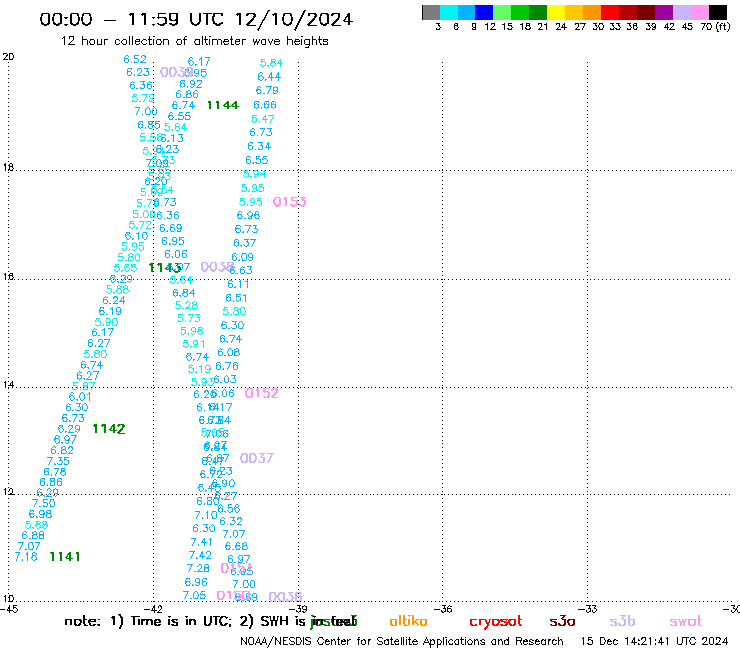Select the green time label 1143
The width and height of the screenshot is (740, 650).
(x=165, y=268)
